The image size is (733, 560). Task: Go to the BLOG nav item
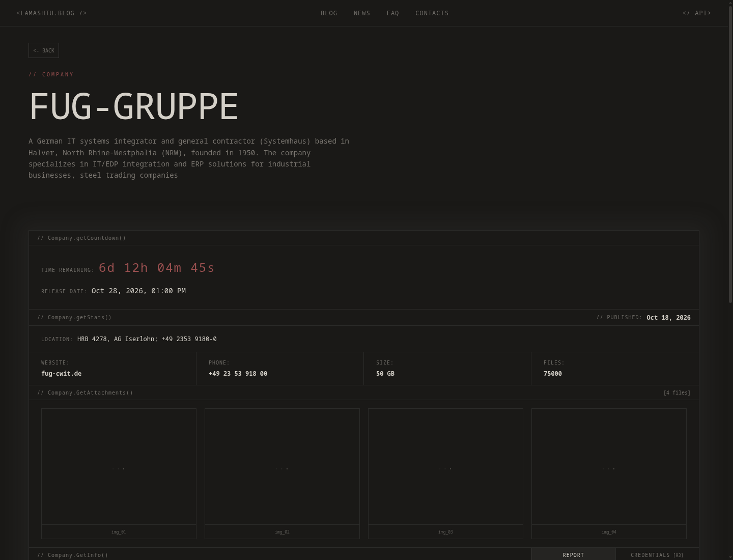pyautogui.click(x=329, y=13)
